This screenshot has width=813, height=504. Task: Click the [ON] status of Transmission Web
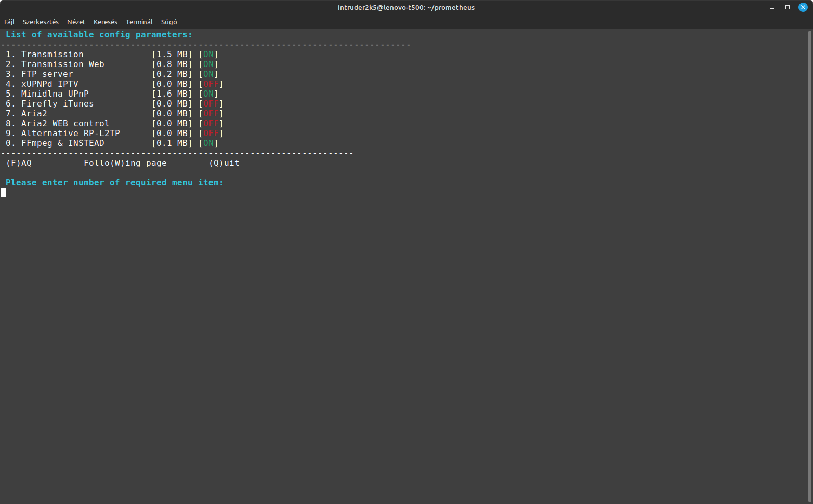pyautogui.click(x=208, y=64)
